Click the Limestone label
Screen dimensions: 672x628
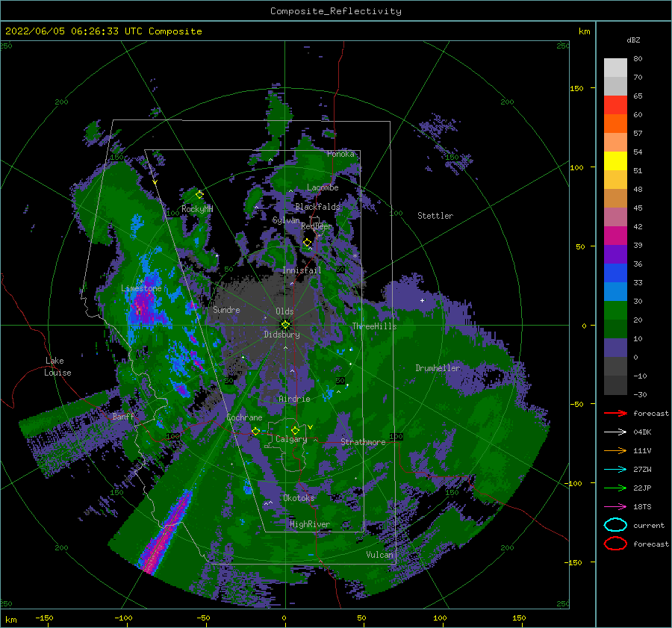[141, 288]
